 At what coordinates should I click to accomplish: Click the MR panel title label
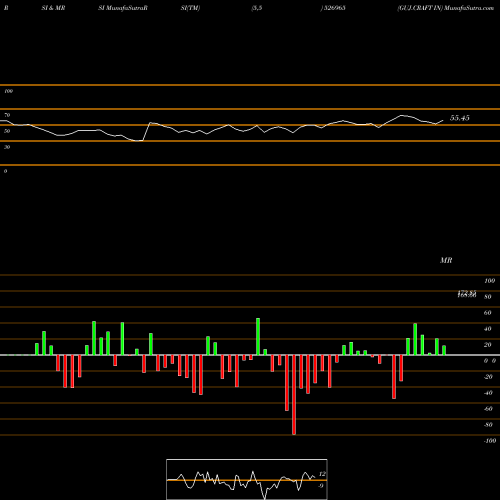pos(446,260)
